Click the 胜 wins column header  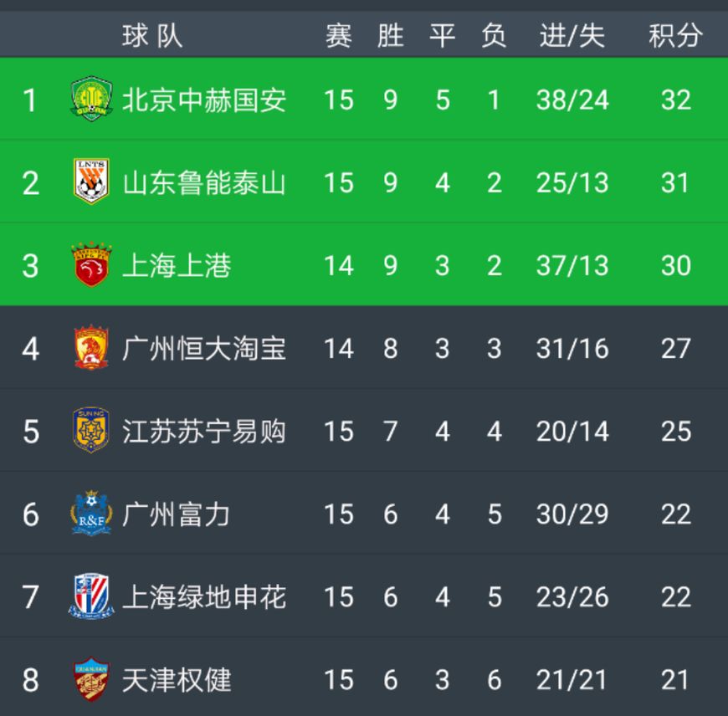[391, 35]
